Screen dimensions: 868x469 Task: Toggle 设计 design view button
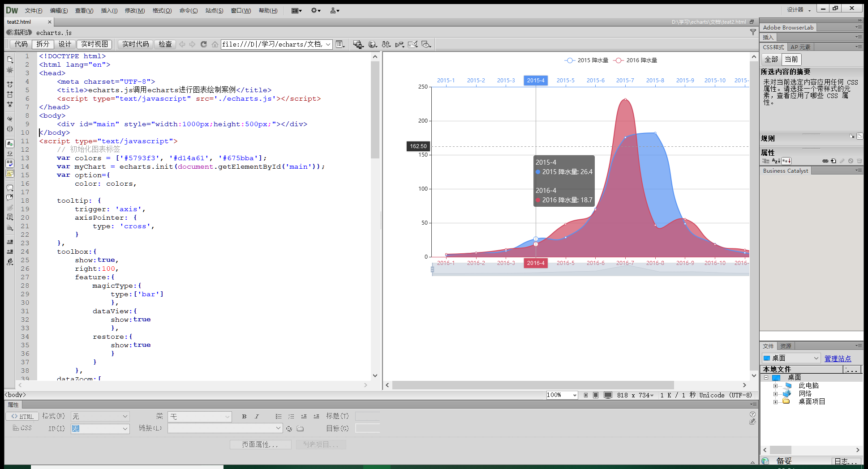(65, 44)
